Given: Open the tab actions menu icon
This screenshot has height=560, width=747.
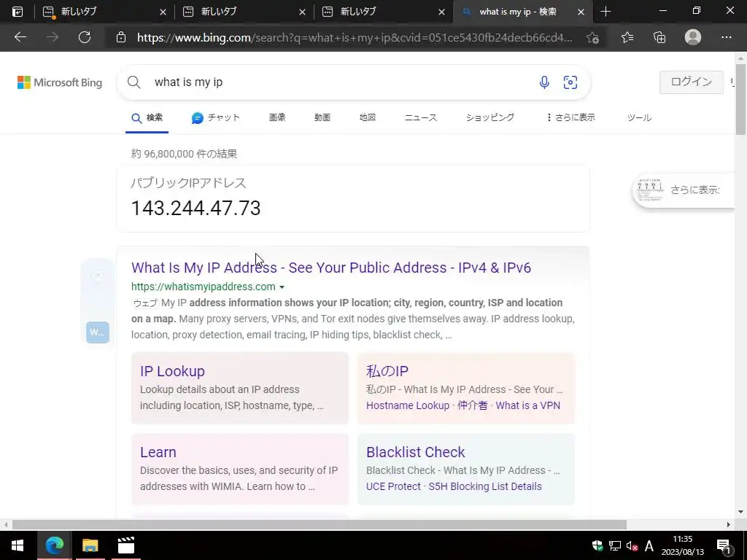Looking at the screenshot, I should [x=18, y=12].
